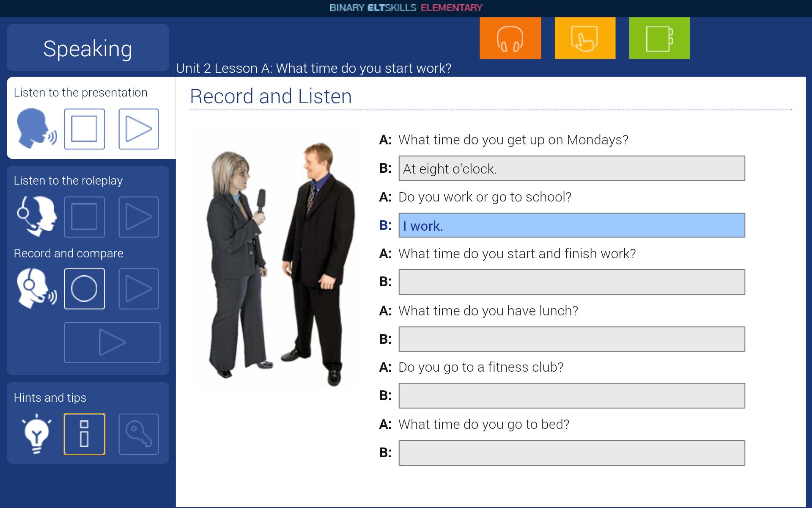Select the Speaking section title button
This screenshot has width=812, height=508.
pyautogui.click(x=88, y=47)
